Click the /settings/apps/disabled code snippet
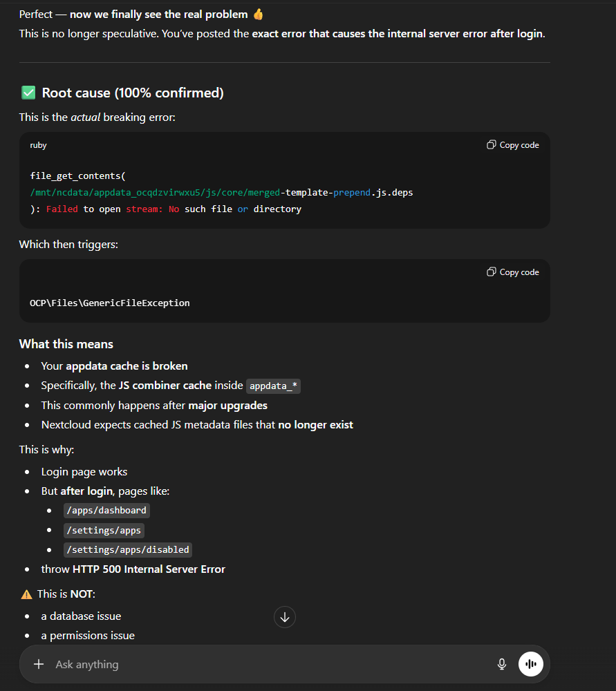Viewport: 616px width, 691px height. [x=127, y=550]
